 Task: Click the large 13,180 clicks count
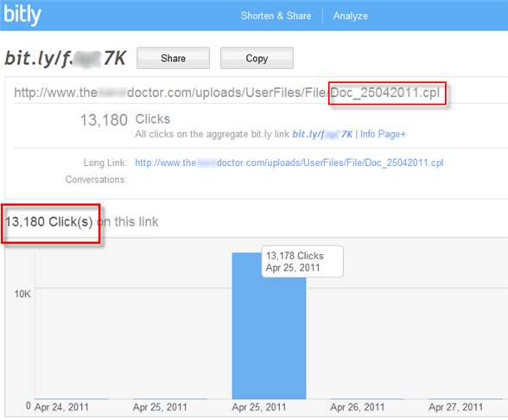click(104, 120)
